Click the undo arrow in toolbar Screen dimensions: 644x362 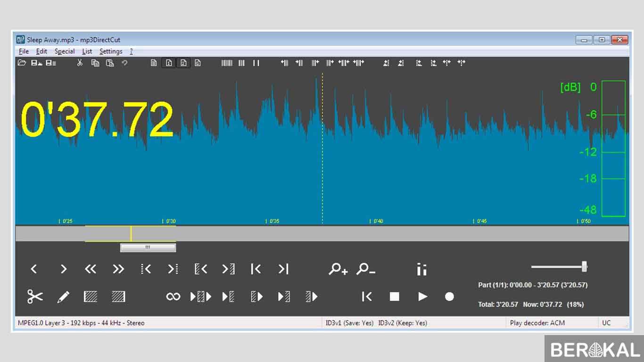[x=124, y=63]
